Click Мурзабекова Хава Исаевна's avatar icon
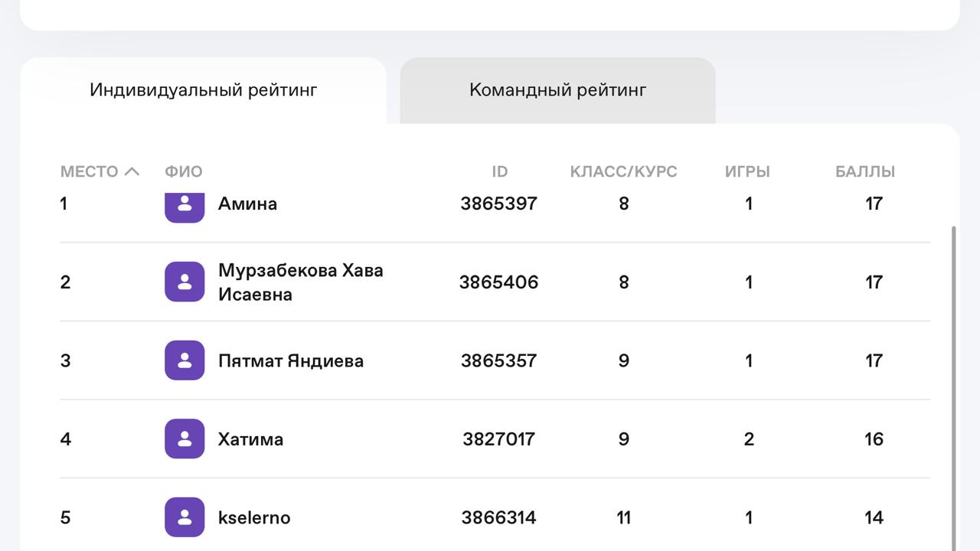 (x=185, y=282)
